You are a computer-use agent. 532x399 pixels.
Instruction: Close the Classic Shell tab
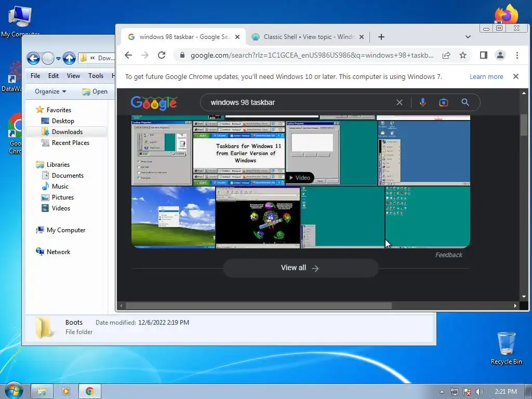[362, 37]
